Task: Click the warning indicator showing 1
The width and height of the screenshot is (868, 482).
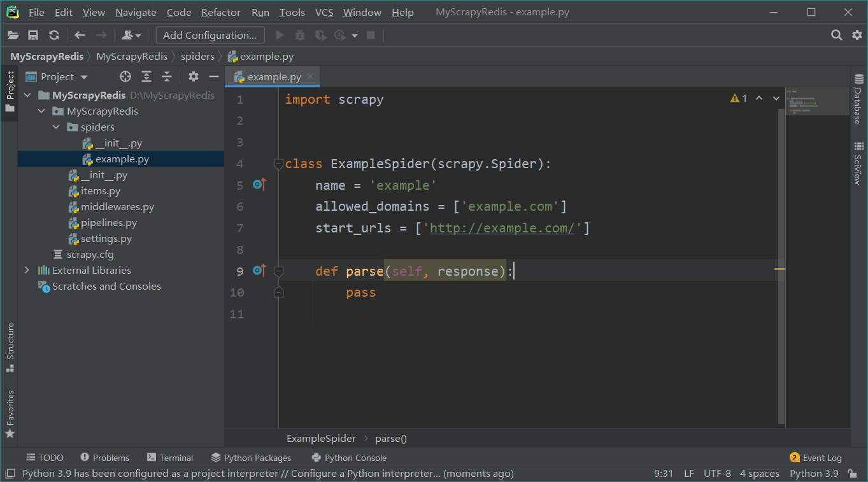Action: [739, 98]
